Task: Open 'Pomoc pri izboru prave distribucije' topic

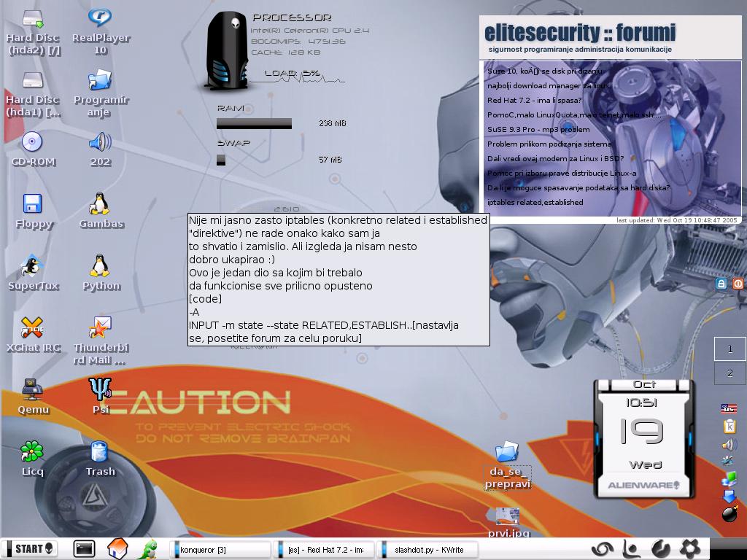Action: click(x=562, y=174)
